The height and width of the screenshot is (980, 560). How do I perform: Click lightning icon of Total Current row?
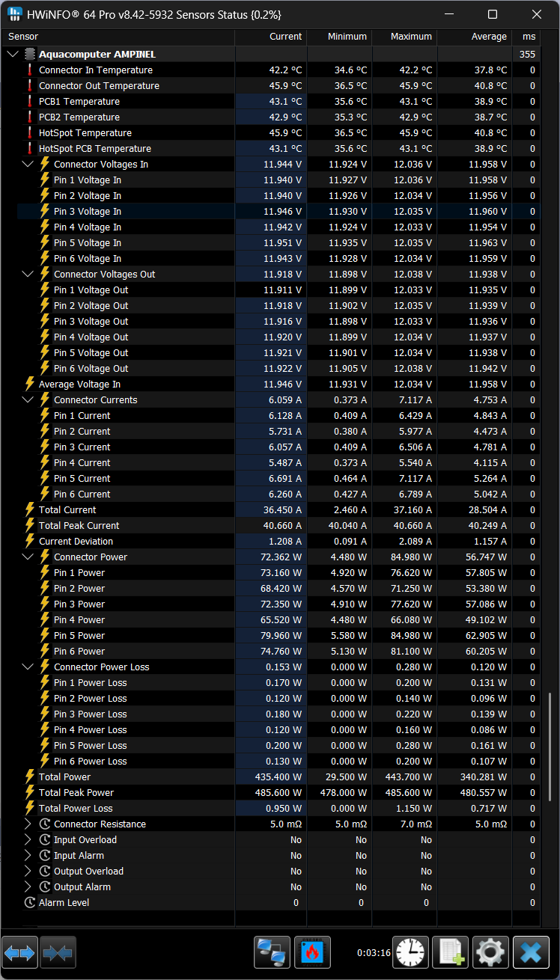coord(30,509)
